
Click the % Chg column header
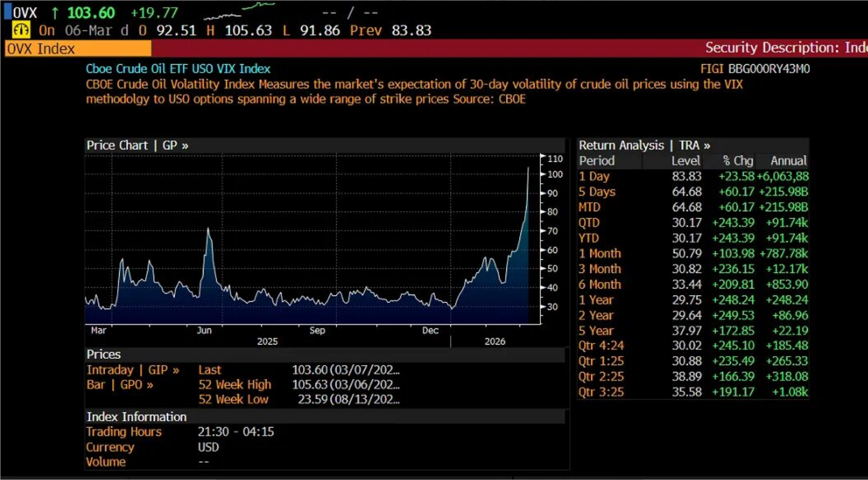click(x=737, y=161)
